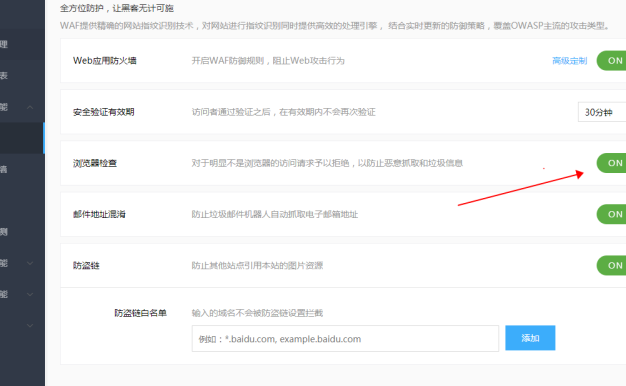Select the 防盗链白名单 label text
This screenshot has width=626, height=386.
tap(141, 313)
